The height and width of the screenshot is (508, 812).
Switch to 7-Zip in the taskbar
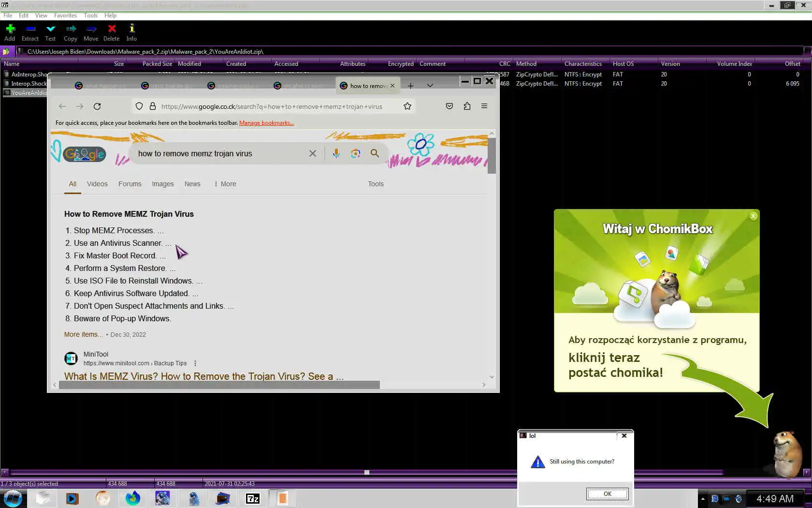(253, 498)
